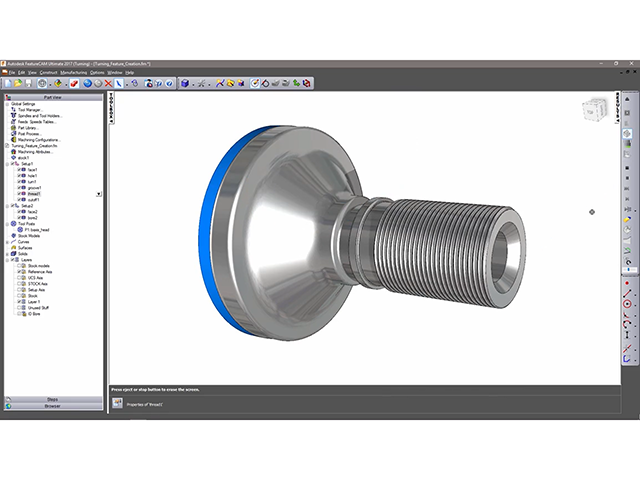Viewport: 640px width, 480px height.
Task: Click the blue help question-mark icon
Action: 170,83
